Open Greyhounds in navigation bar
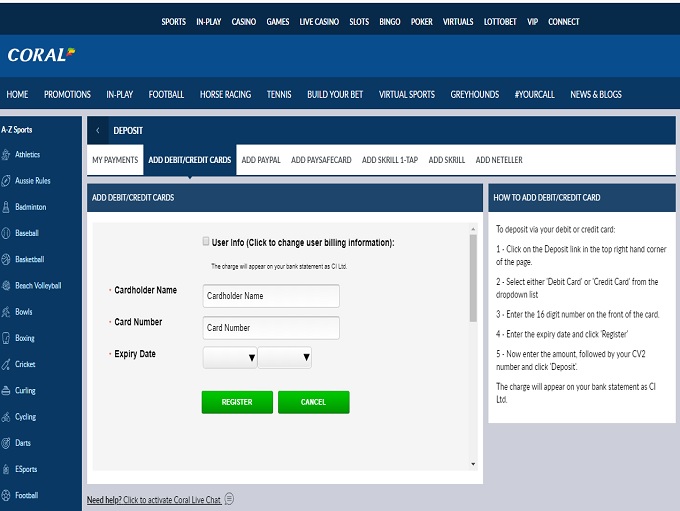The height and width of the screenshot is (511, 680). pyautogui.click(x=475, y=95)
